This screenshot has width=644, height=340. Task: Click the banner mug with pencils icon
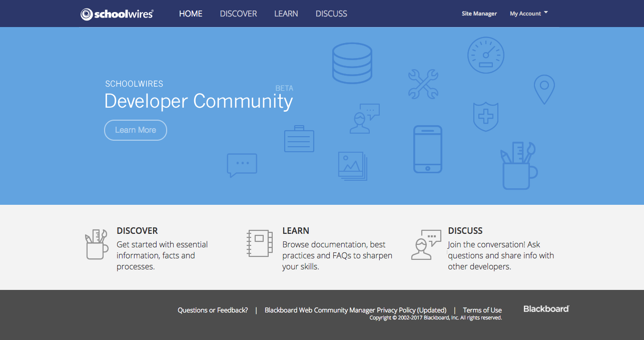point(519,166)
